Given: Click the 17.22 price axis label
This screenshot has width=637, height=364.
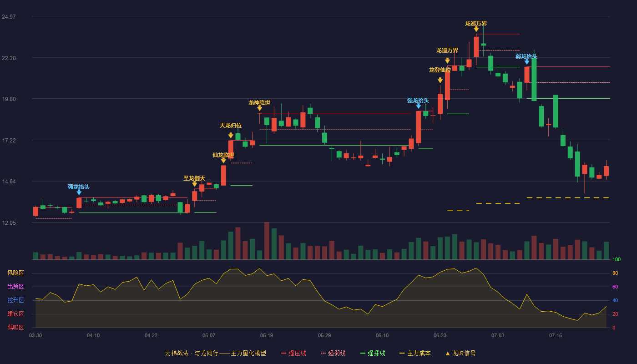Looking at the screenshot, I should click(9, 141).
